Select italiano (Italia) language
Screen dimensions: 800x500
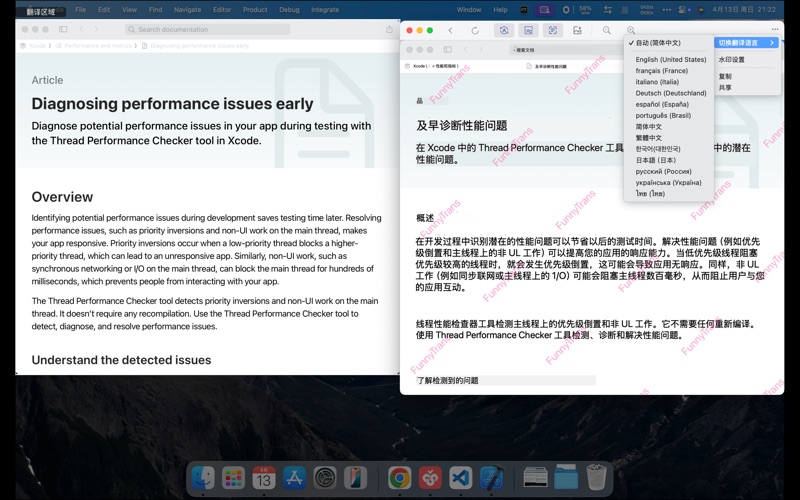point(657,82)
